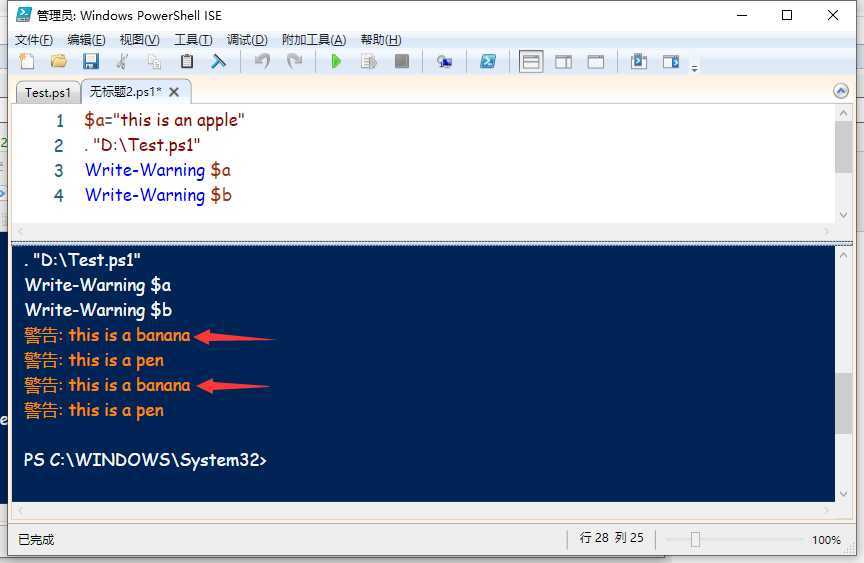The image size is (864, 563).
Task: Select the 无标题2.ps1* tab
Action: [x=126, y=91]
